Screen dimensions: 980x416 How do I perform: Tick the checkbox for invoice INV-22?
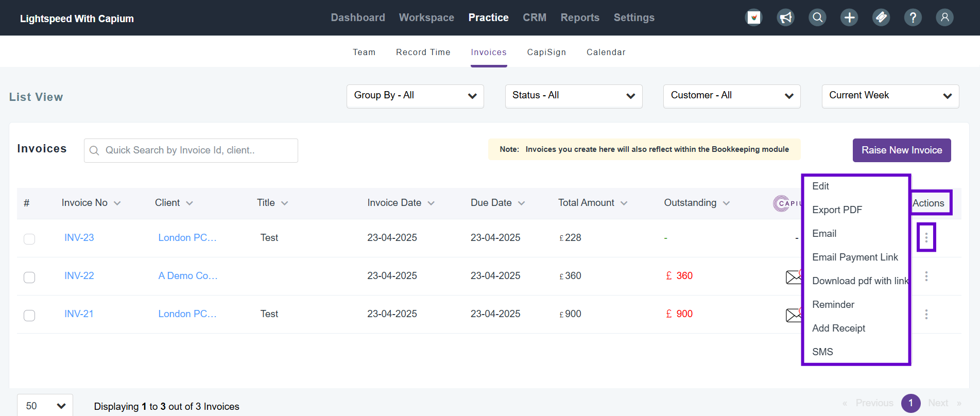coord(29,277)
